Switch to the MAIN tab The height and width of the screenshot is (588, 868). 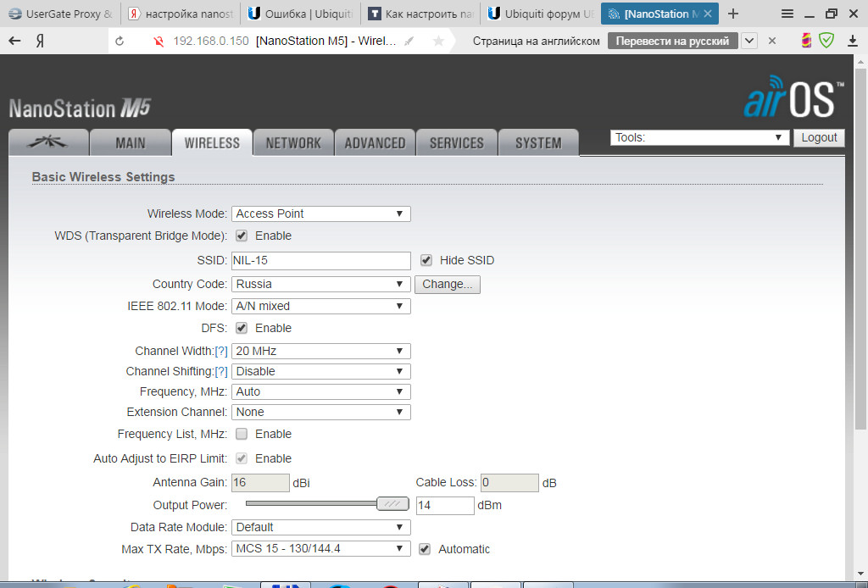pos(130,142)
